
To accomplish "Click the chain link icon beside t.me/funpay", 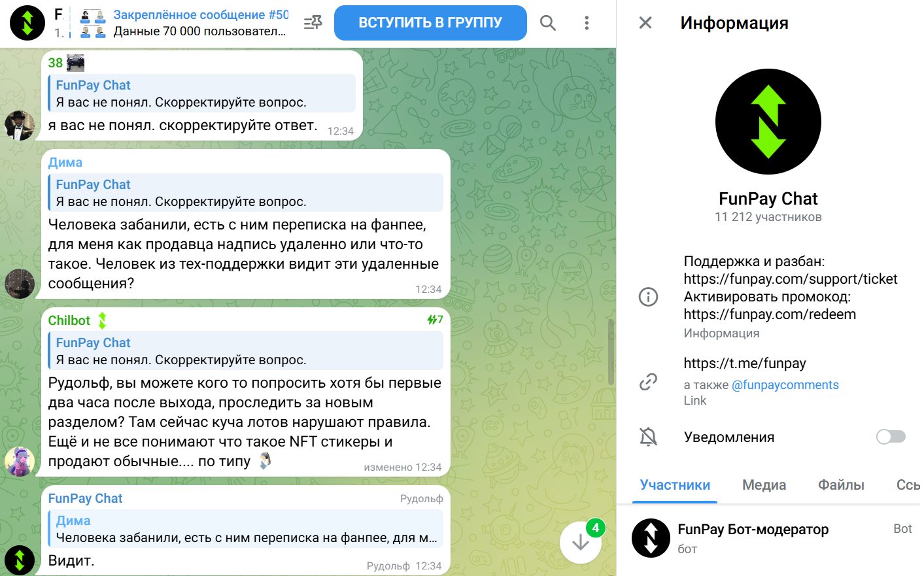I will coord(648,381).
